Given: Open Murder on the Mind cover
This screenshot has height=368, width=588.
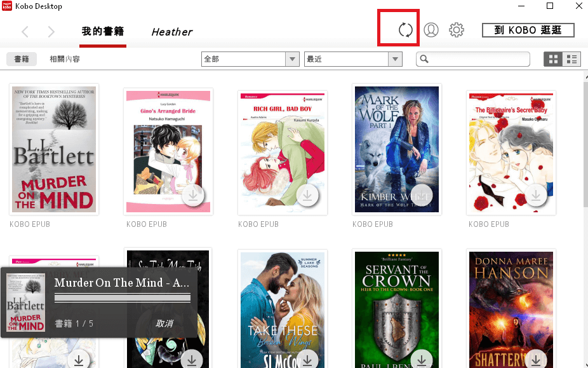Looking at the screenshot, I should coord(54,149).
